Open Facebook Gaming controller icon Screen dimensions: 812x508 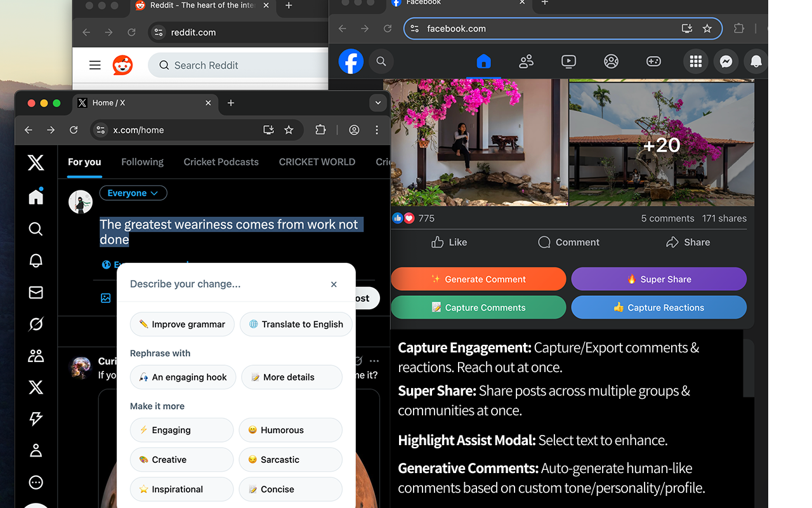[653, 62]
